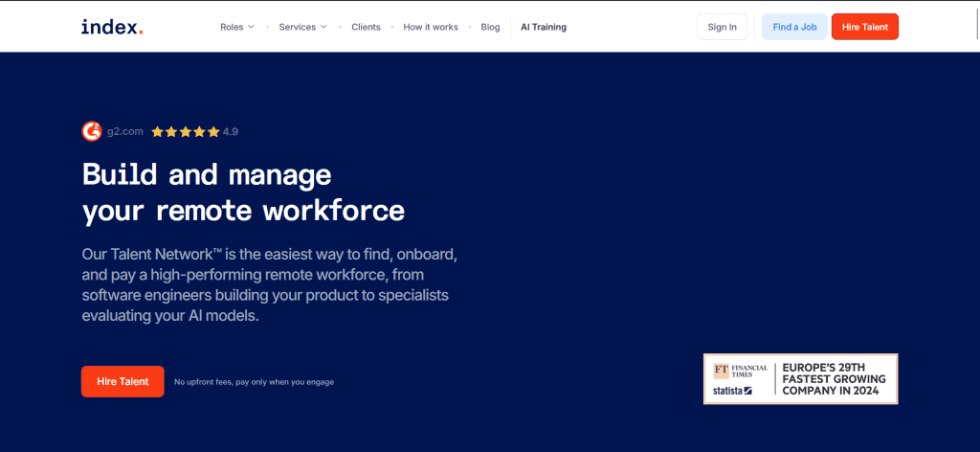The height and width of the screenshot is (452, 980).
Task: Go to the Clients page
Action: pos(365,27)
